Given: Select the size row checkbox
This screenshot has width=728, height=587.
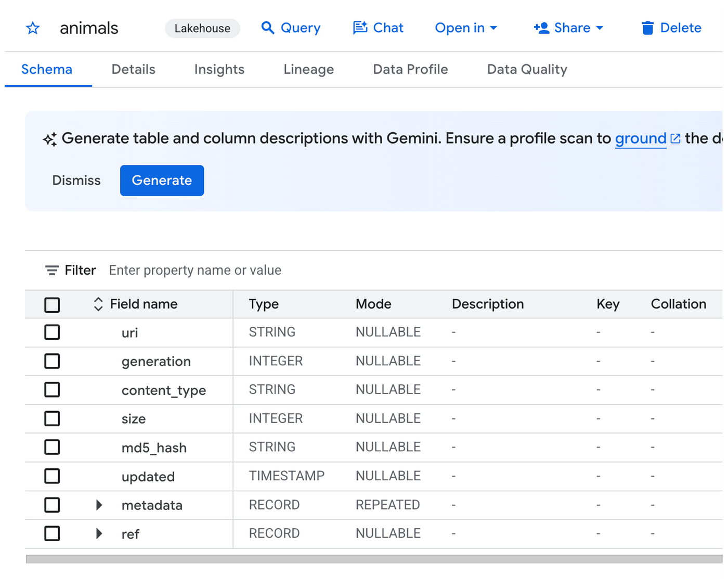Looking at the screenshot, I should pyautogui.click(x=52, y=418).
